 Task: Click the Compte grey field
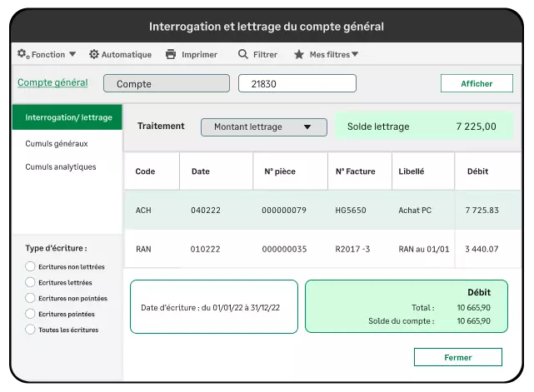[x=167, y=83]
